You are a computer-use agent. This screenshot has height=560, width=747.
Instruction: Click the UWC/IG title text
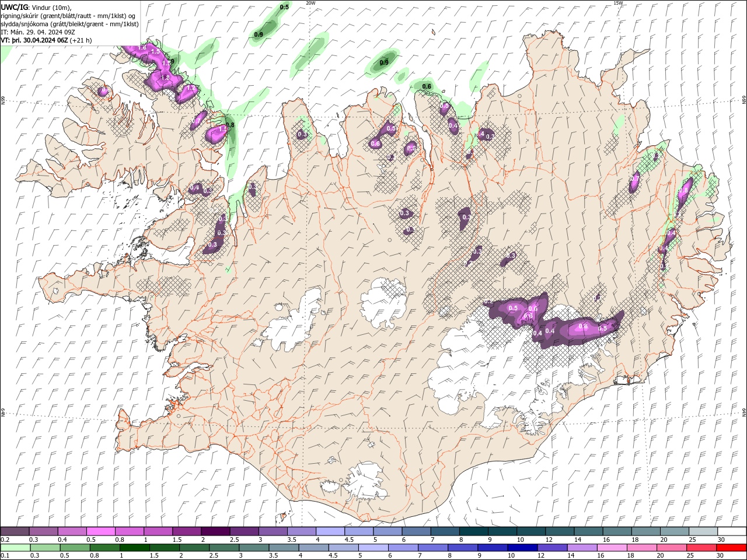point(14,7)
